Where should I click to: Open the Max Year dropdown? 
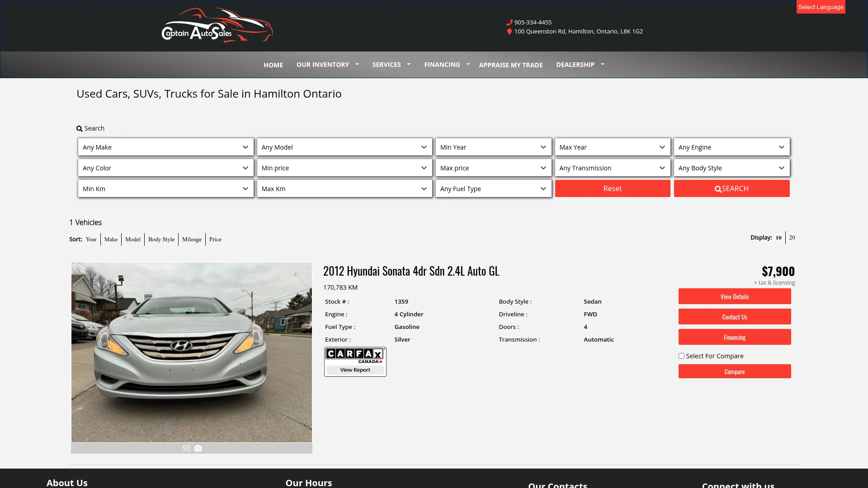coord(613,147)
